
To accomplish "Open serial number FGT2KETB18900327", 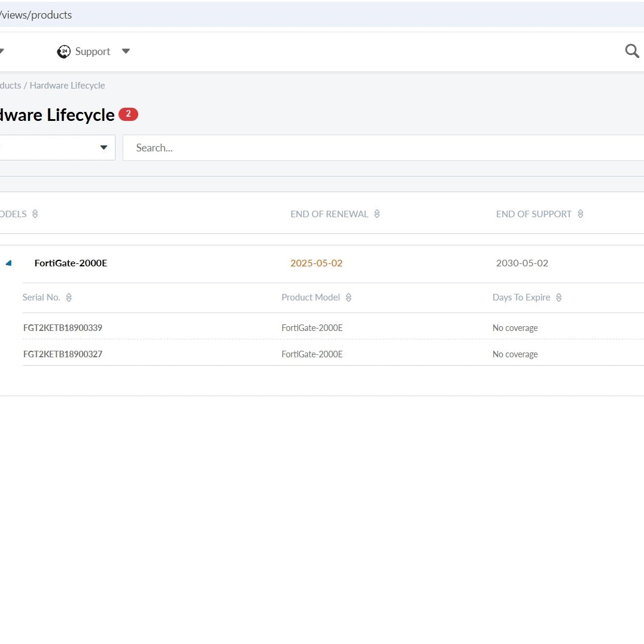I will (63, 354).
